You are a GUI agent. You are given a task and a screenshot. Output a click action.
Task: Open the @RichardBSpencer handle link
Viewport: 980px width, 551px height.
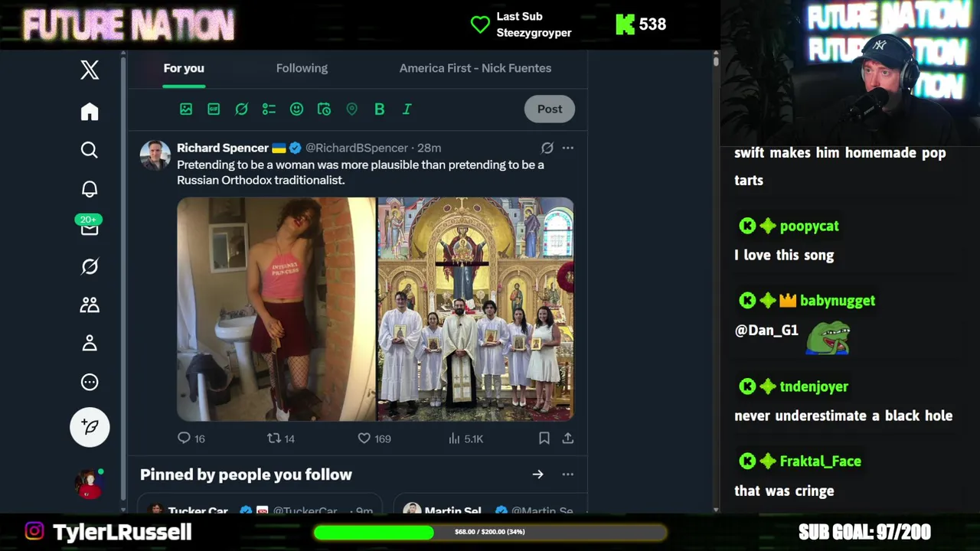pos(357,148)
